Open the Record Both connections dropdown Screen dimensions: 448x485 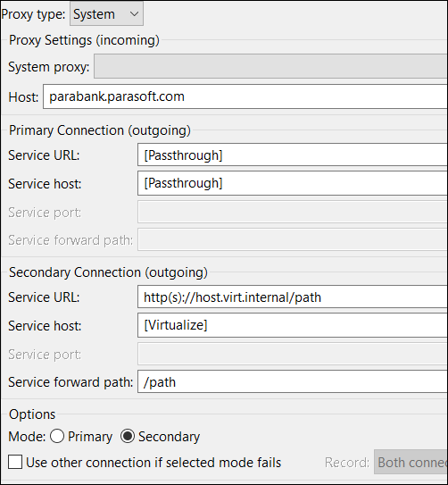point(411,462)
